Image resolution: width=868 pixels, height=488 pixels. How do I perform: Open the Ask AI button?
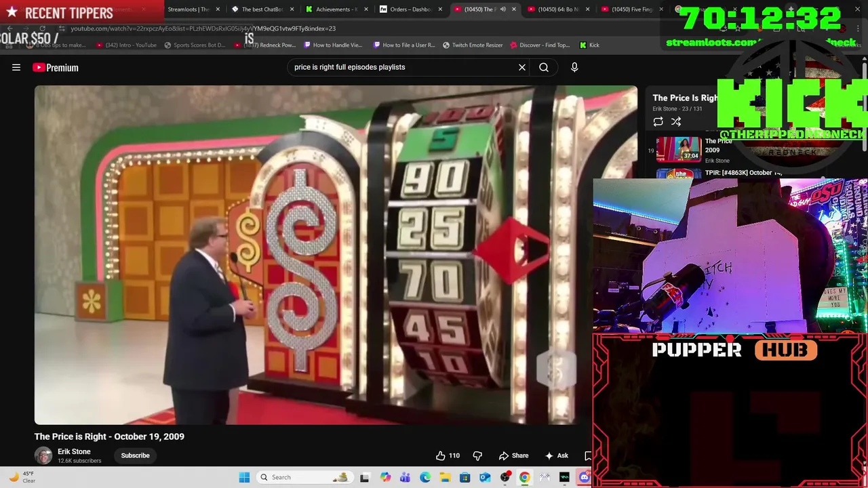click(x=557, y=455)
